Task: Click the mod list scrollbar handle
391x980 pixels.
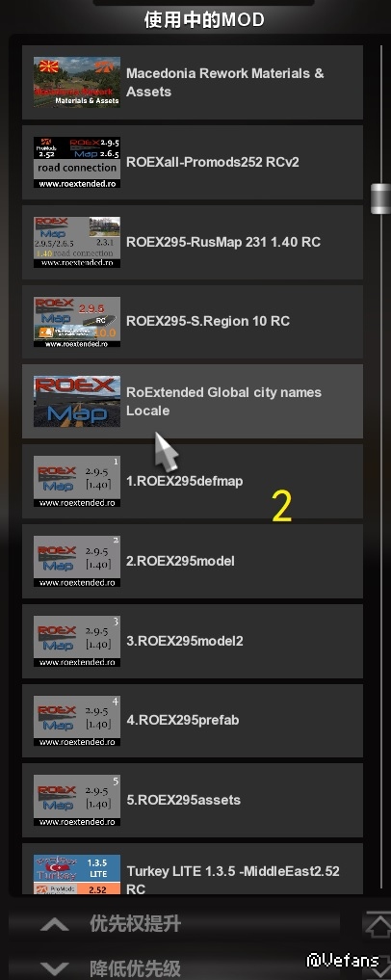Action: [380, 199]
